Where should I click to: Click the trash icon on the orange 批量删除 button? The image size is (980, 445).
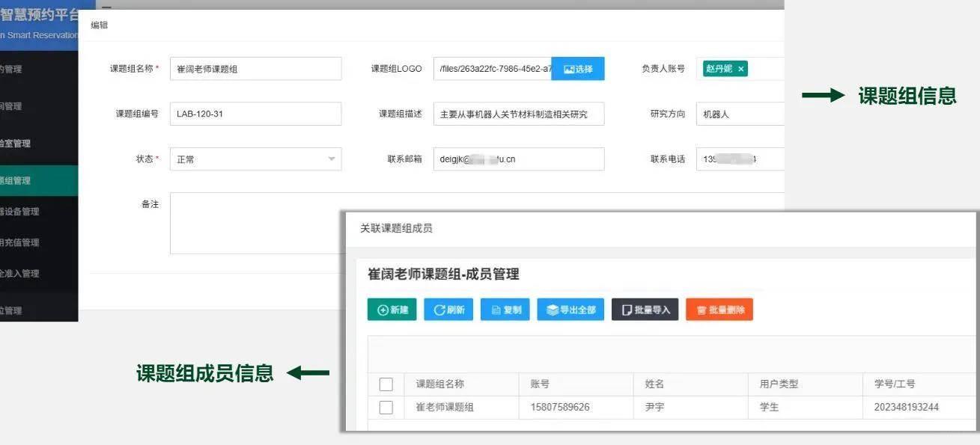[702, 308]
